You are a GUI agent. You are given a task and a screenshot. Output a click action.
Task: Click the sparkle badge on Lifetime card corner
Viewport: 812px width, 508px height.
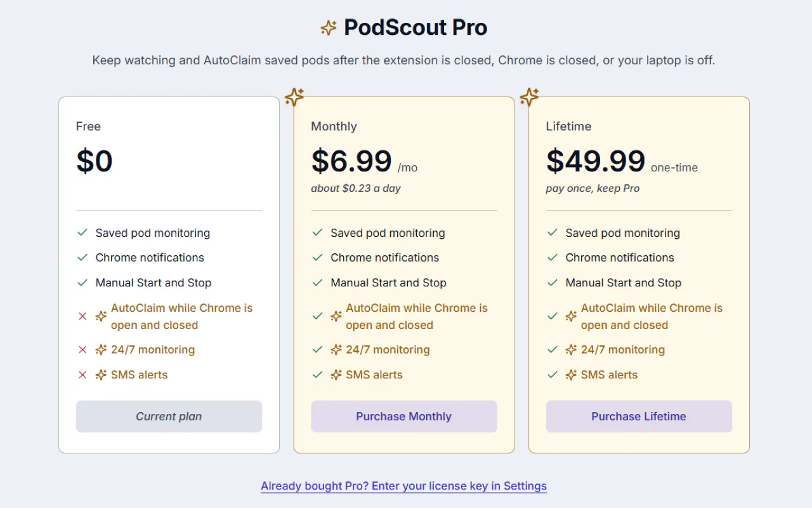click(x=529, y=97)
